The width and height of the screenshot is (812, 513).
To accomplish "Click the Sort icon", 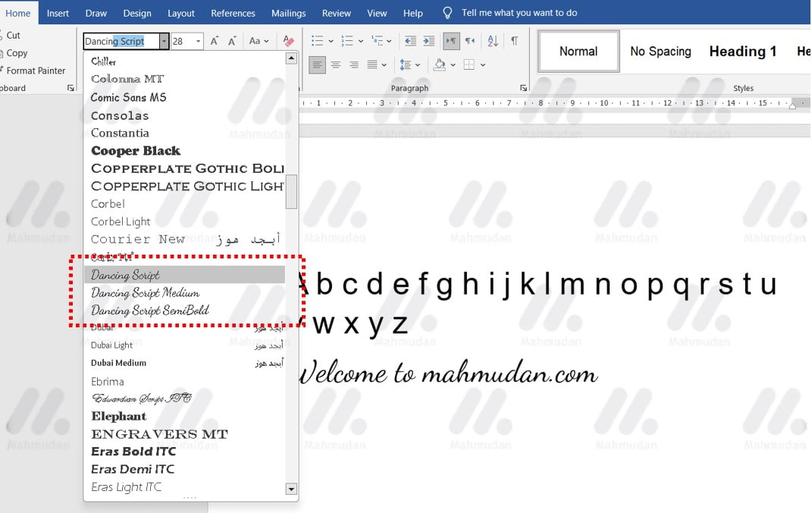I will pos(492,42).
